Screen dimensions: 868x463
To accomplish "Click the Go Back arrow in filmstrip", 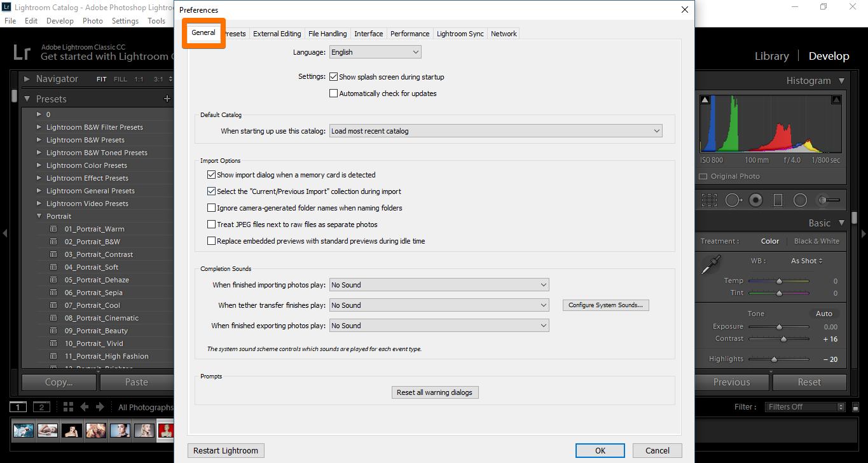I will pos(84,407).
